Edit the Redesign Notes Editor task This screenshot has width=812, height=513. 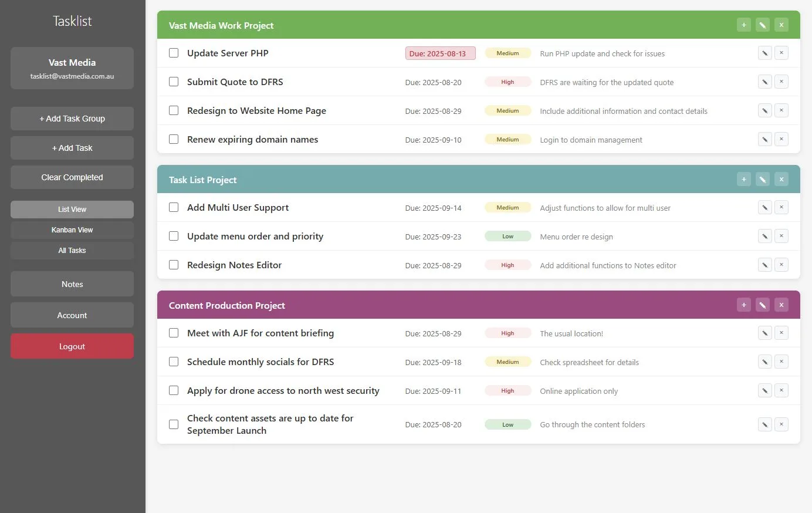[764, 265]
